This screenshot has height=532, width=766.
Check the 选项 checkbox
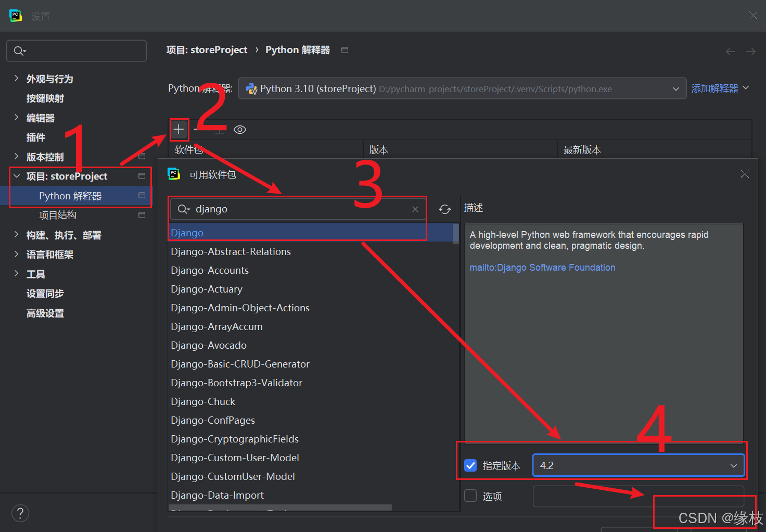(470, 496)
